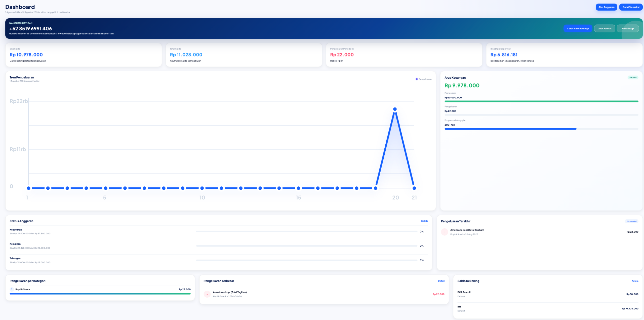This screenshot has width=644, height=320.
Task: Click the Pengeluaran legend dot in chart
Action: [417, 79]
